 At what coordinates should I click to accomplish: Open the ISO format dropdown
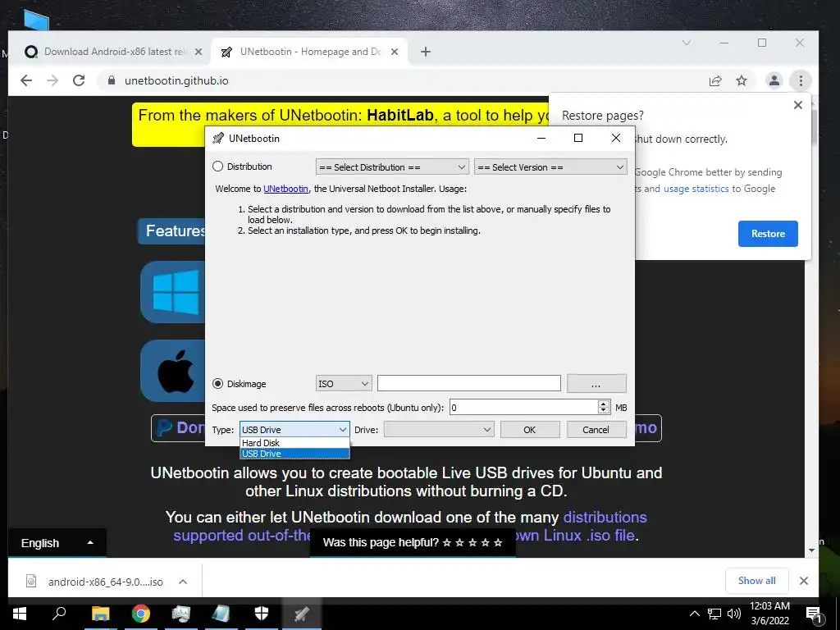[344, 384]
